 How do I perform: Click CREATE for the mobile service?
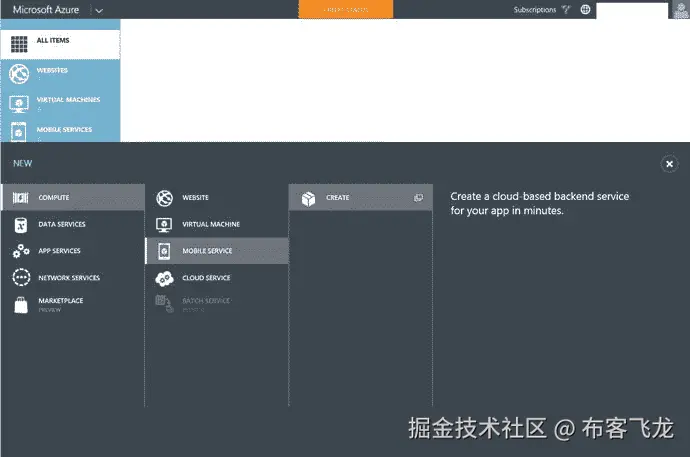pyautogui.click(x=361, y=197)
